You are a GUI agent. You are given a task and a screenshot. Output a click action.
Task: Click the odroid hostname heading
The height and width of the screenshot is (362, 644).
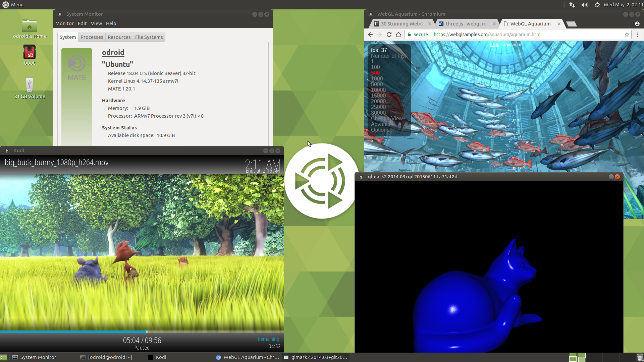tap(113, 53)
